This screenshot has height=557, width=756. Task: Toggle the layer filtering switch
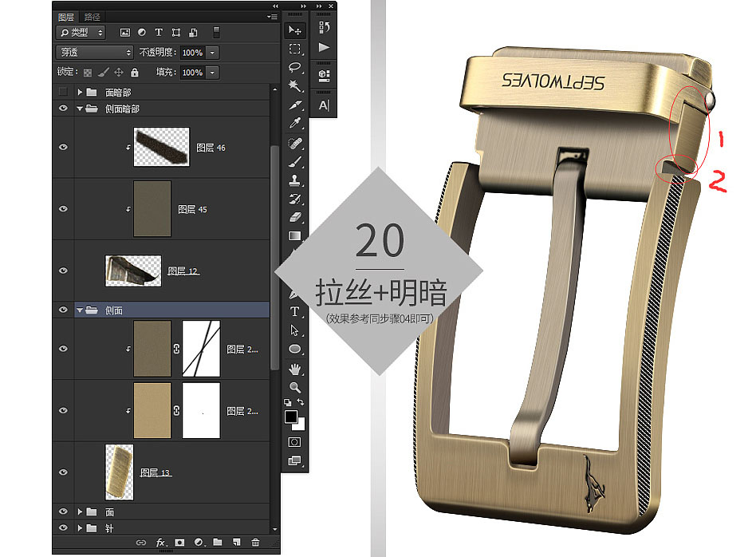coord(216,33)
